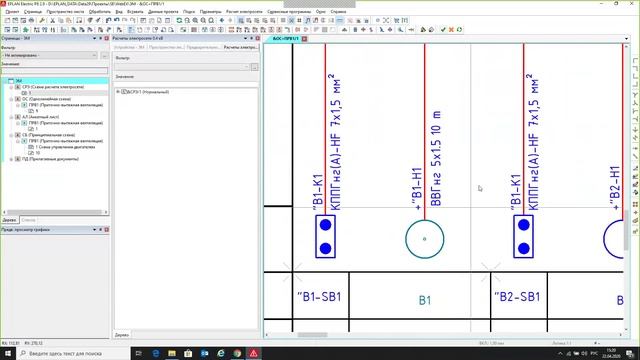Click the "B2-SB1 label in the drawing

517,297
